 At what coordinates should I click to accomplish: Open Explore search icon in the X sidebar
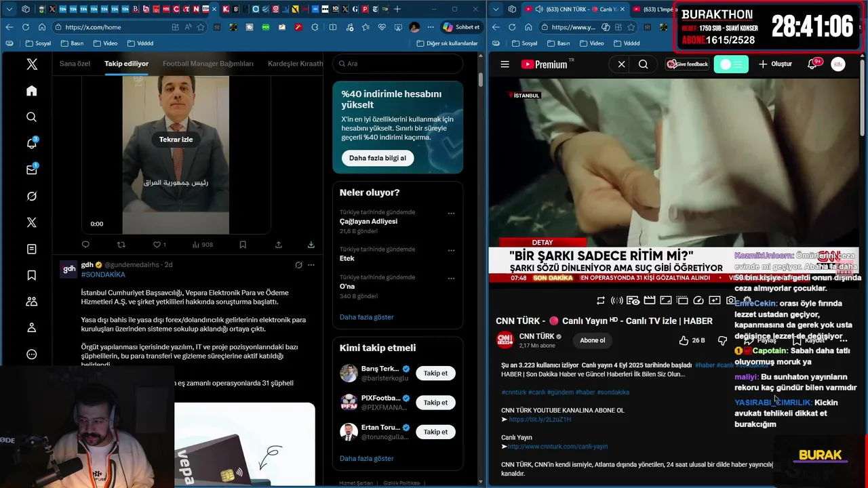coord(32,117)
